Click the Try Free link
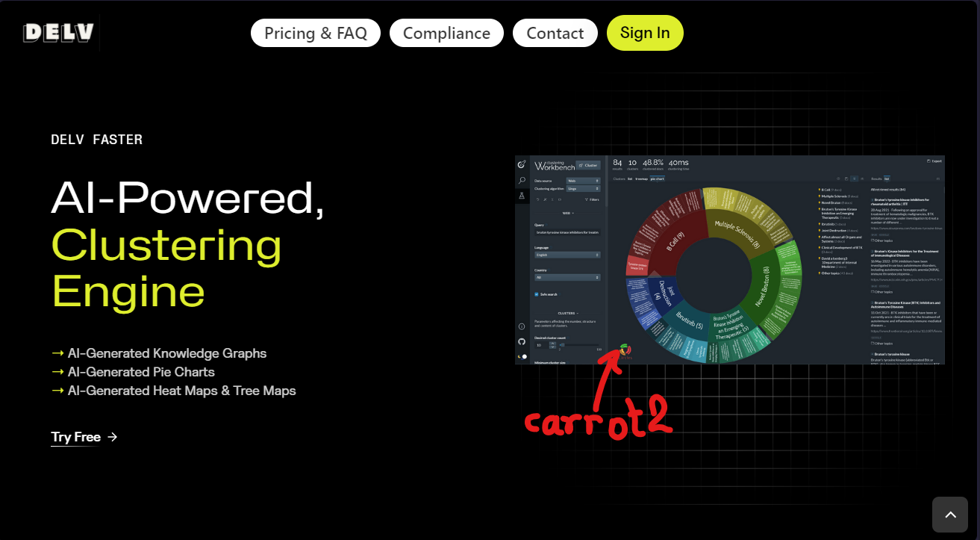 75,437
